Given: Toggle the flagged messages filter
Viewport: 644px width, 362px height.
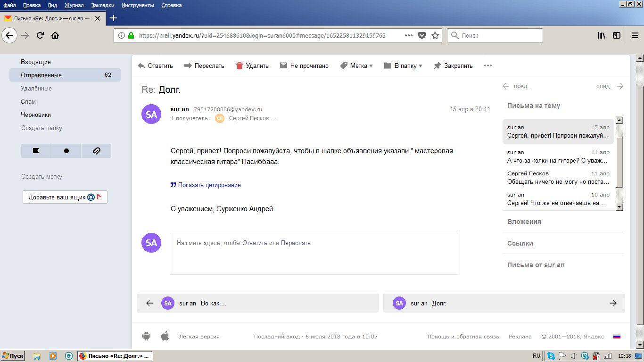Looking at the screenshot, I should [x=36, y=151].
